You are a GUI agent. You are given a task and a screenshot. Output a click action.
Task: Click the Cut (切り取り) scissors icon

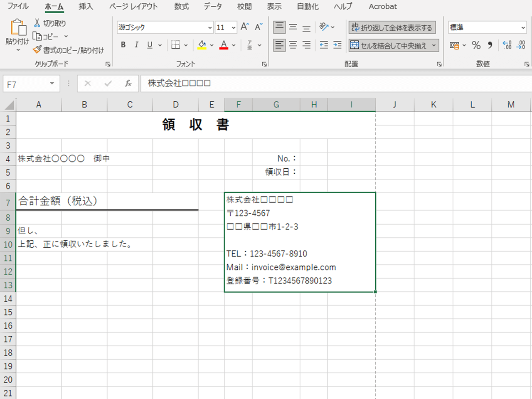coord(37,23)
